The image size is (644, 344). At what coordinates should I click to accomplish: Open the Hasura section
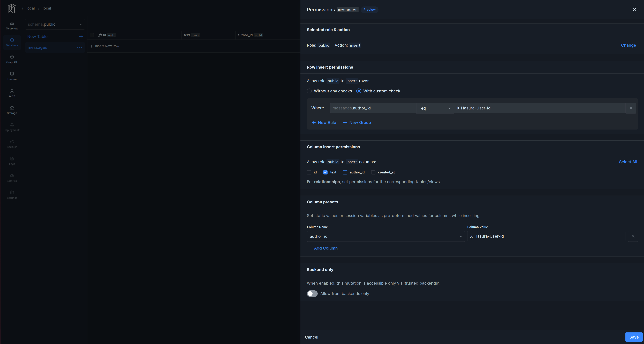pyautogui.click(x=12, y=76)
